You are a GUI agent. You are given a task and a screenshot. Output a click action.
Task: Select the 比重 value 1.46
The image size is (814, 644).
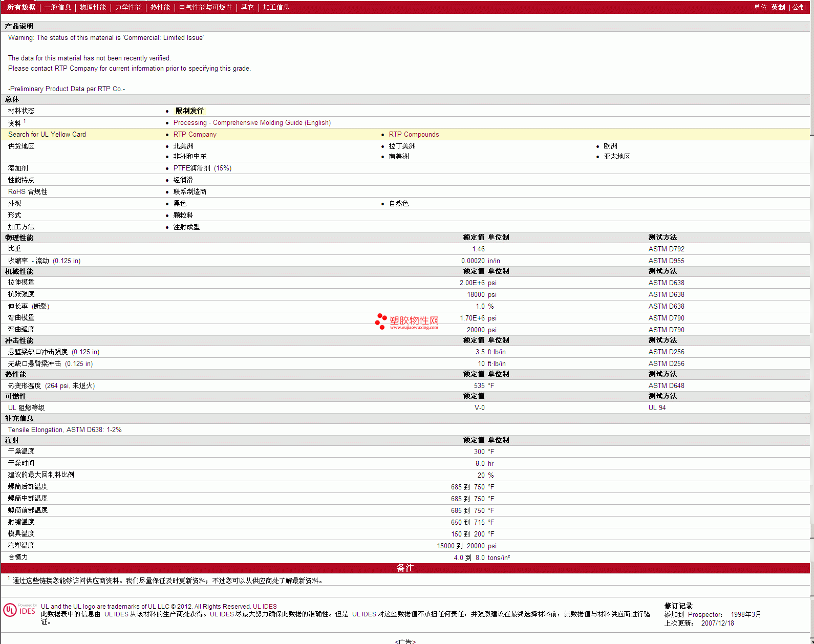(x=478, y=249)
